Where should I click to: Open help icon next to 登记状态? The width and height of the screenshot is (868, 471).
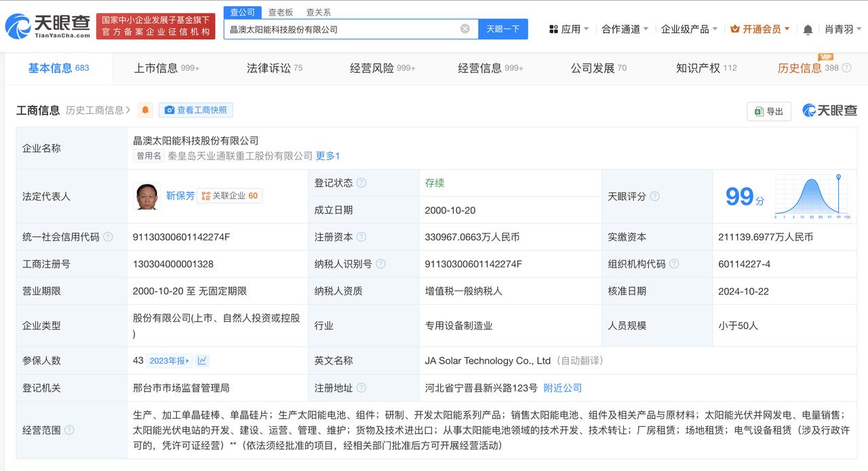pos(361,183)
